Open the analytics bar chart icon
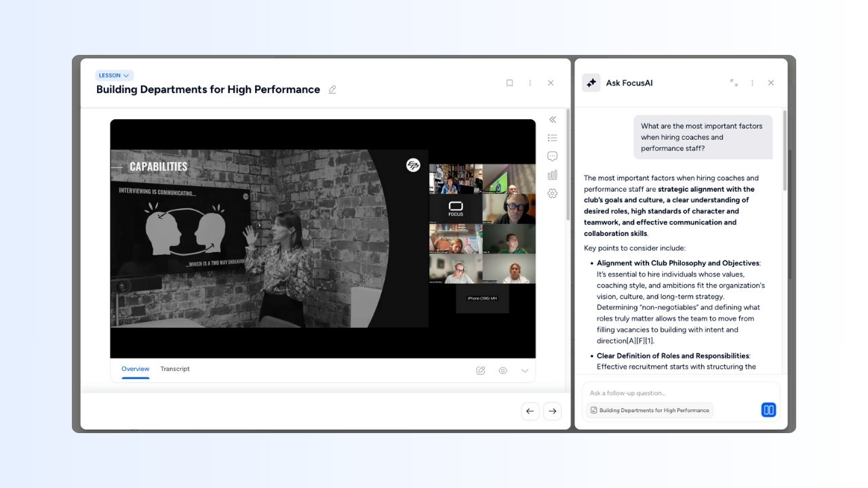Viewport: 868px width, 488px height. 553,175
